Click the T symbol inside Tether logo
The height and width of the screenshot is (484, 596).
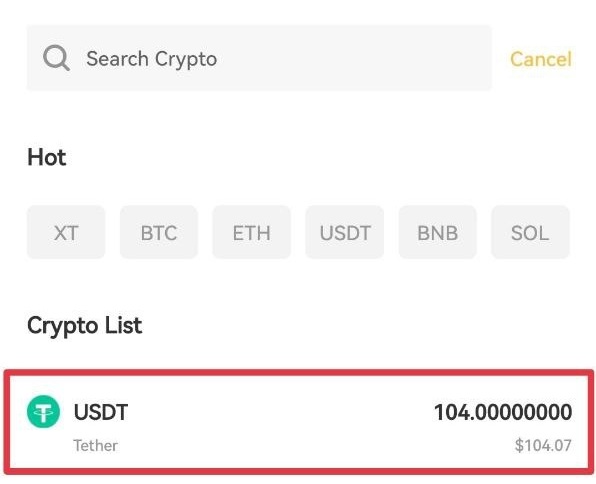pyautogui.click(x=43, y=413)
